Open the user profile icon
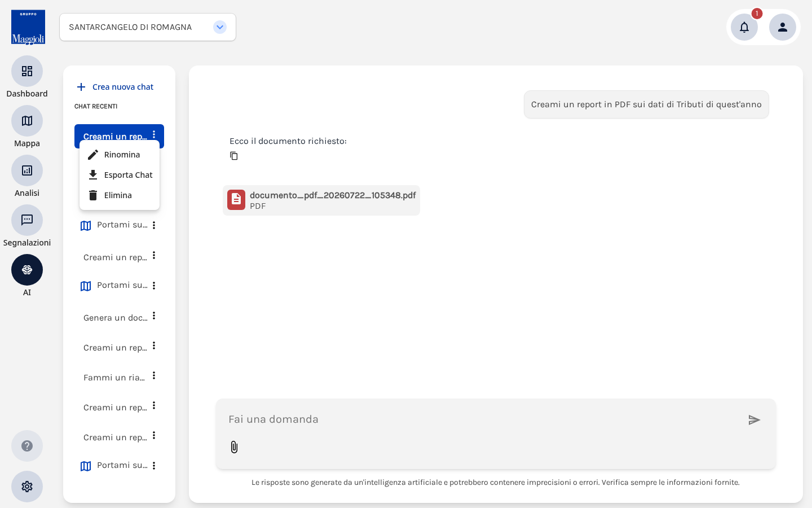The height and width of the screenshot is (508, 812). 783,27
